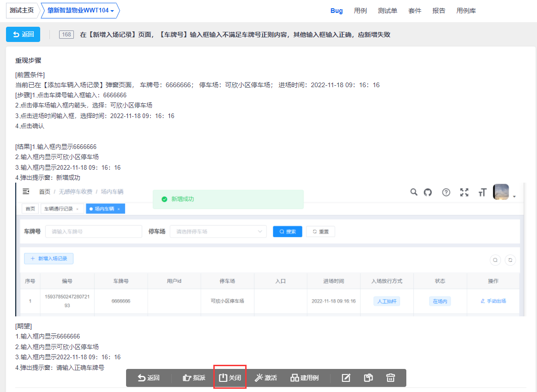Click the blue 返回 button at top

[23, 34]
